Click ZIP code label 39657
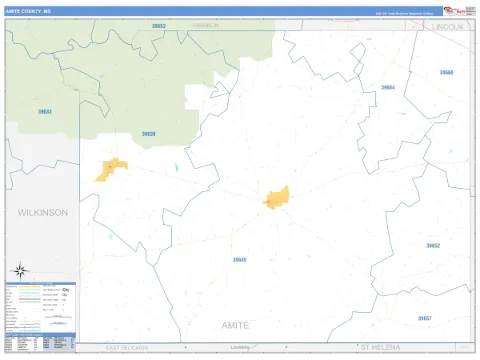 pos(425,318)
